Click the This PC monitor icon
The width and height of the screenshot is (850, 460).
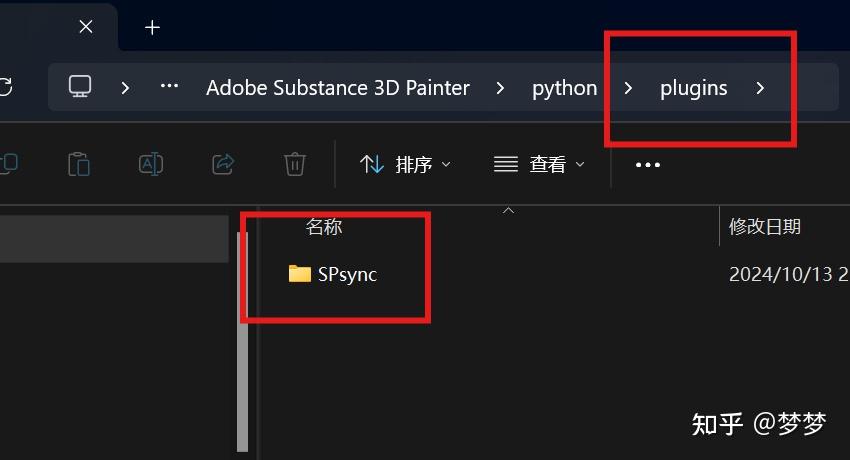point(81,87)
